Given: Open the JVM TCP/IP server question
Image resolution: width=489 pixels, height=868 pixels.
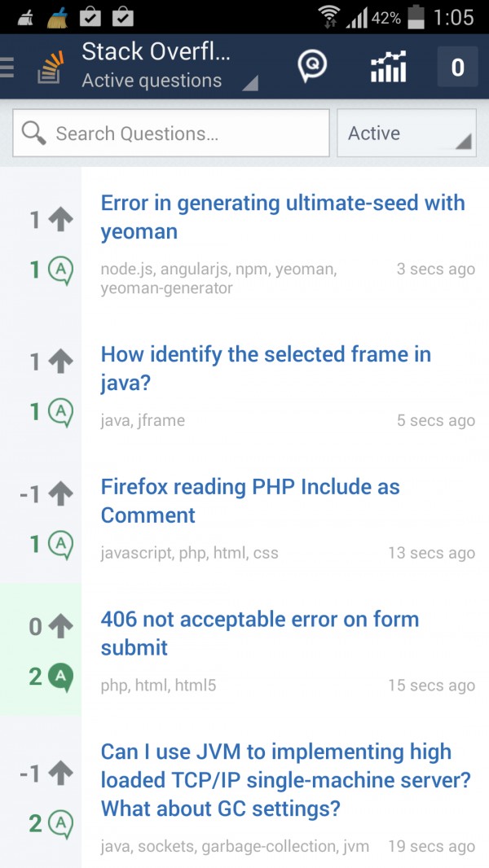Looking at the screenshot, I should 285,779.
